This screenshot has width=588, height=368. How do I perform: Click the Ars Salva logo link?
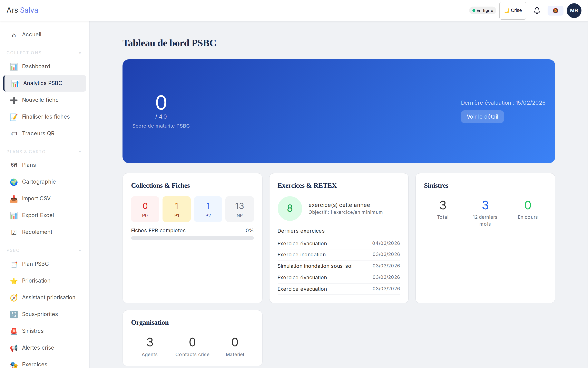(22, 10)
